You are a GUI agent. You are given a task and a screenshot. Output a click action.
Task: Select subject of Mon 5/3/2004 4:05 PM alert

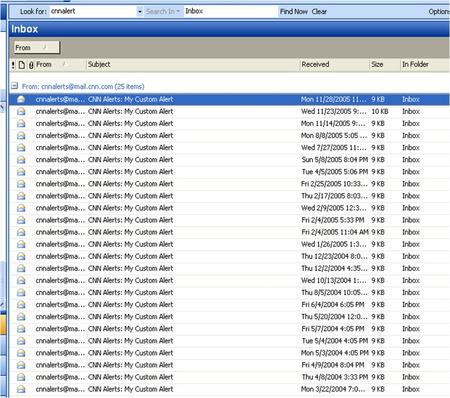(130, 353)
